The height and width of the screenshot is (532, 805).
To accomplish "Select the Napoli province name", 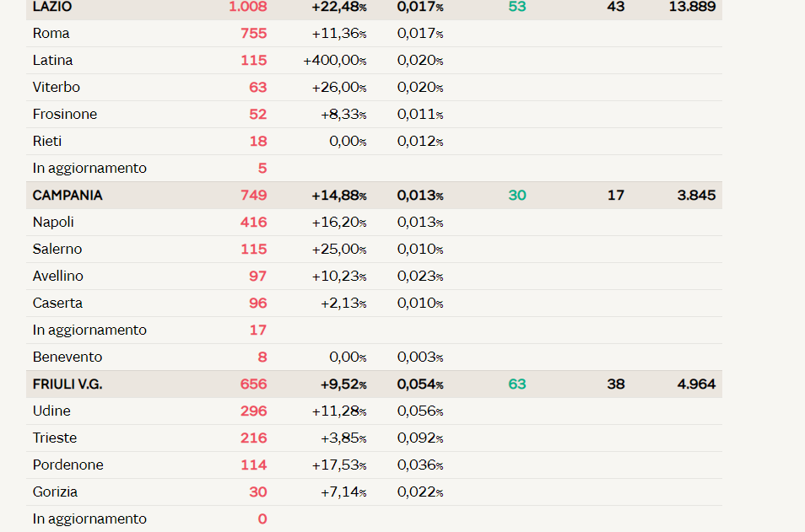I will point(53,222).
